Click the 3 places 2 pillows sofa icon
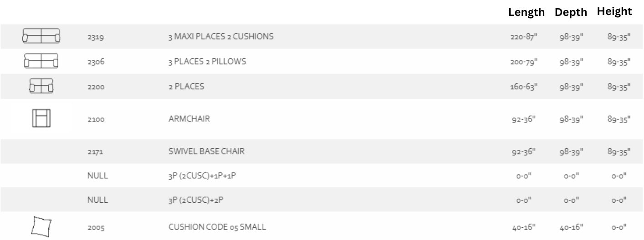The height and width of the screenshot is (240, 644). click(x=41, y=61)
